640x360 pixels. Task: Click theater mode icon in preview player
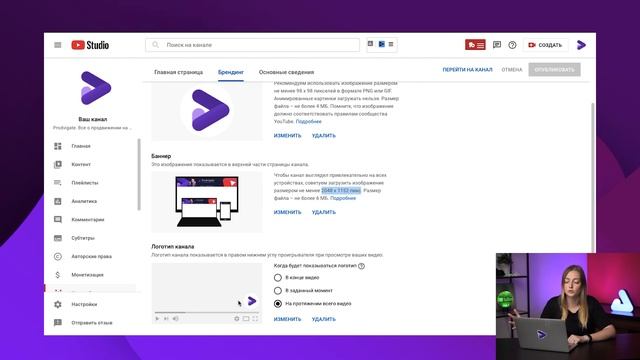coord(246,319)
